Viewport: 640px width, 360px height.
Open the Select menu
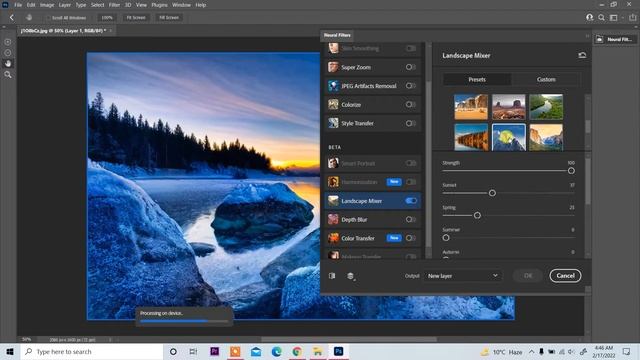click(97, 5)
